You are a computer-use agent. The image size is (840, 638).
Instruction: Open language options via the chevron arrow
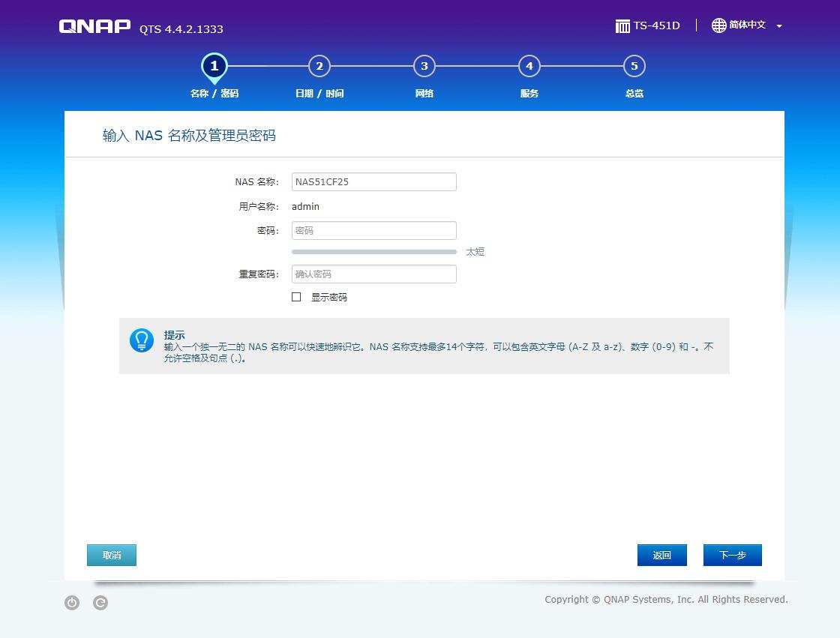778,25
